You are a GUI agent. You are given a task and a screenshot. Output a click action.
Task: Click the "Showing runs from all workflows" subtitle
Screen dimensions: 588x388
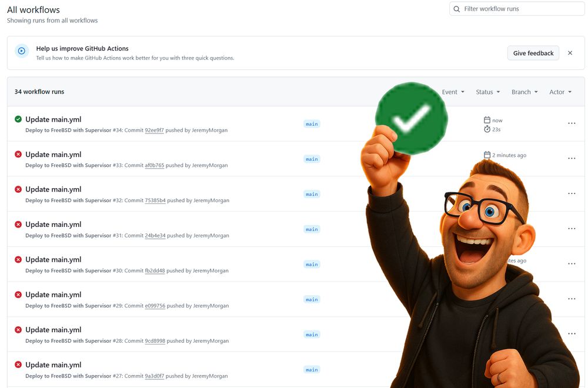[52, 20]
